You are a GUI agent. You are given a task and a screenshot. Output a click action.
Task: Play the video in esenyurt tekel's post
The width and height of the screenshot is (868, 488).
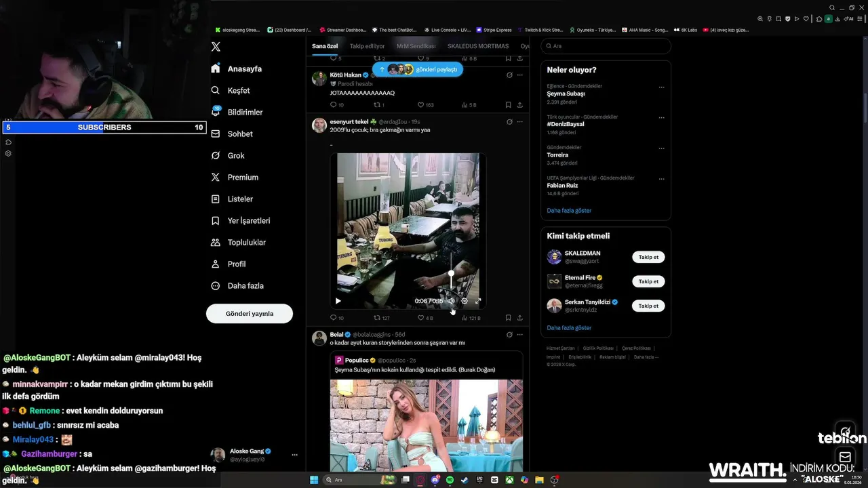338,301
